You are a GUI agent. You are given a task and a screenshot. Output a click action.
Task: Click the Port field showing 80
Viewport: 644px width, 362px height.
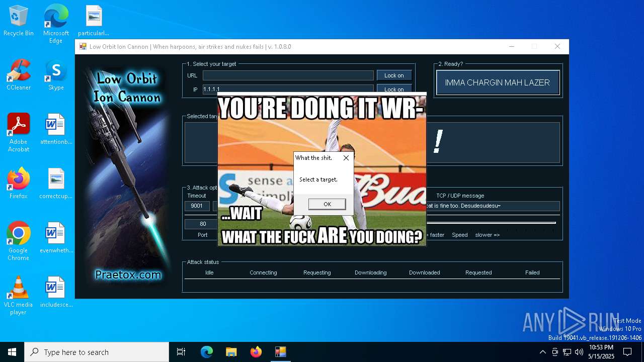(x=203, y=224)
